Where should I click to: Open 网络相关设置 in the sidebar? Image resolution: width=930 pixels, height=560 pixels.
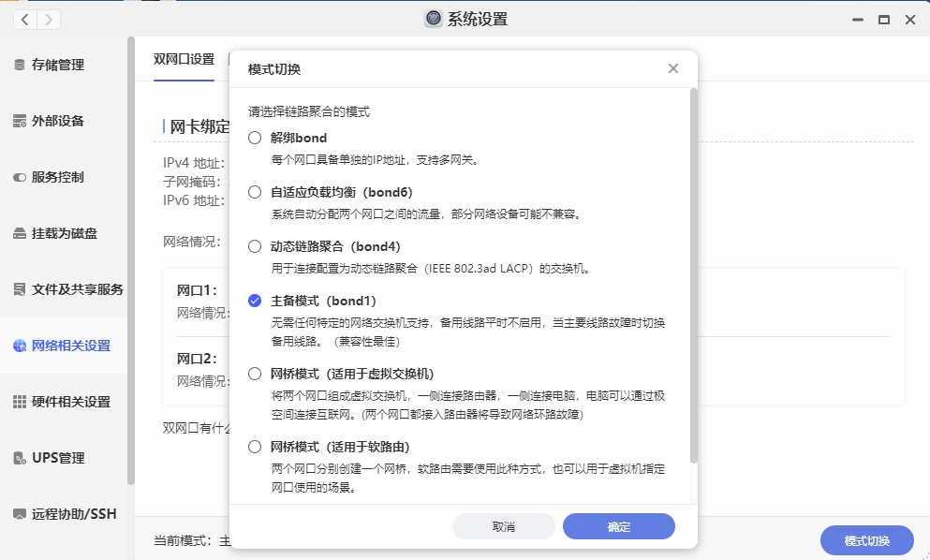point(70,346)
